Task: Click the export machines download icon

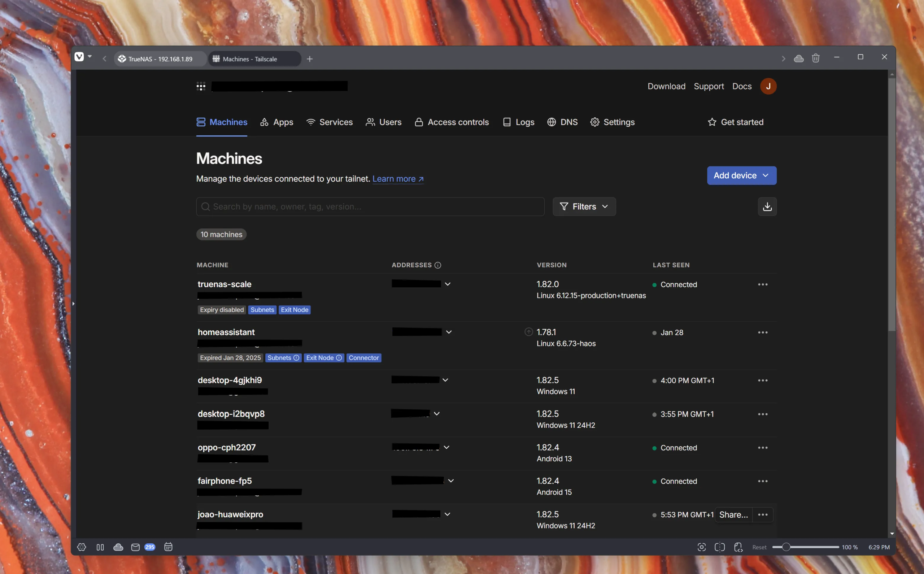Action: pos(767,206)
